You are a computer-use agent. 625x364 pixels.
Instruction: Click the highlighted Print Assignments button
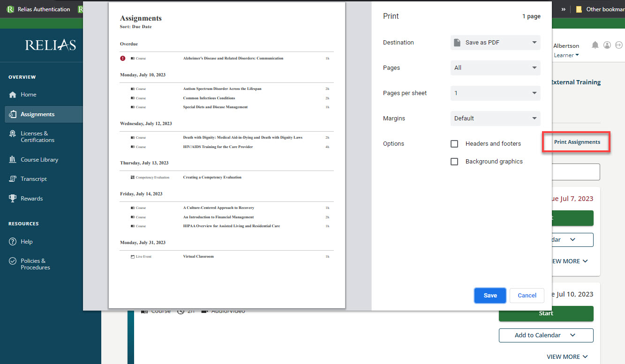[x=576, y=141]
